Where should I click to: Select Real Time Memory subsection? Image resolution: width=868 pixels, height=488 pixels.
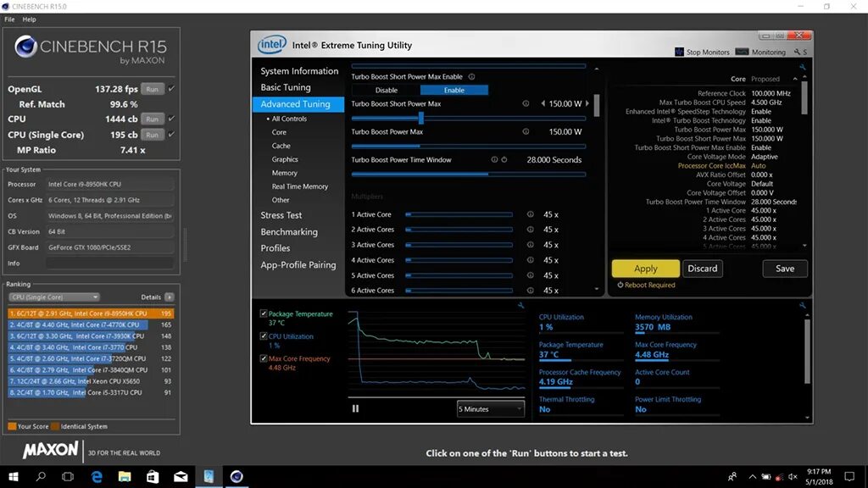(300, 186)
